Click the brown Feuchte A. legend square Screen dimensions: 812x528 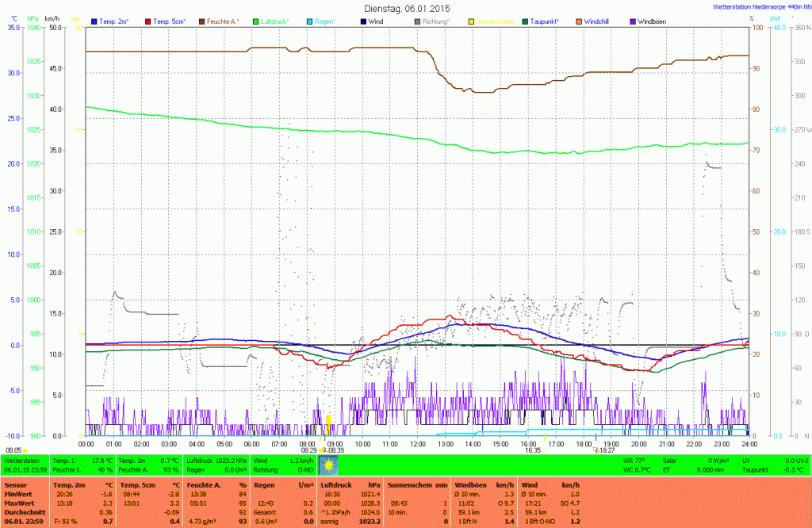(203, 21)
